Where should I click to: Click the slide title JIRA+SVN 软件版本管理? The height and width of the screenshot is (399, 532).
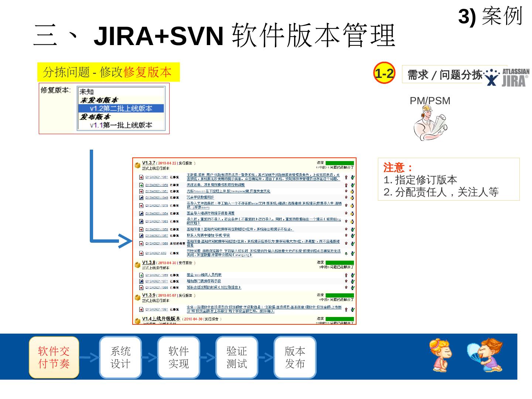(x=215, y=36)
